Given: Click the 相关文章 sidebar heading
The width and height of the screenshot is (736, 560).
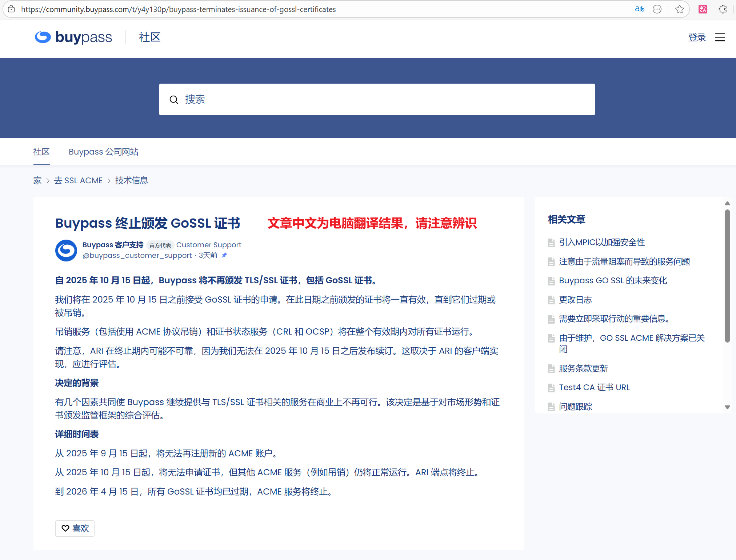Looking at the screenshot, I should (x=567, y=220).
